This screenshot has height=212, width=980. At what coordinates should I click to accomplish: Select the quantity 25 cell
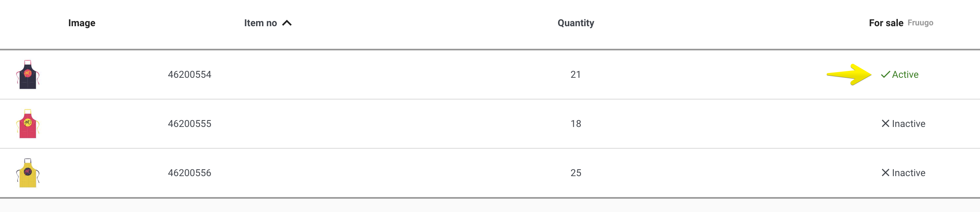click(576, 173)
